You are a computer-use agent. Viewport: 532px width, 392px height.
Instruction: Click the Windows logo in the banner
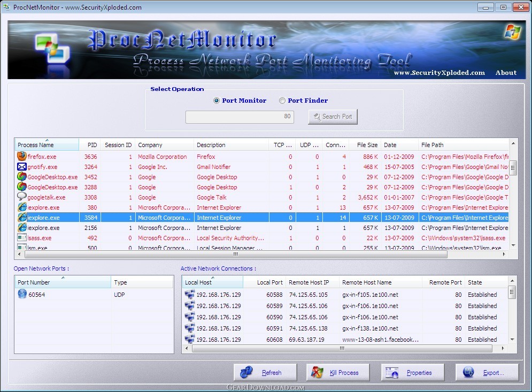(x=512, y=32)
